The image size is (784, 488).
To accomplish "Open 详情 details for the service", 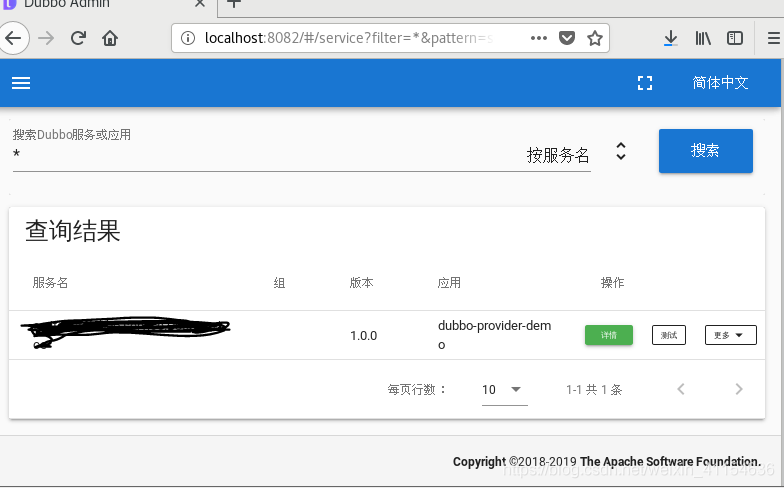I will pos(608,335).
